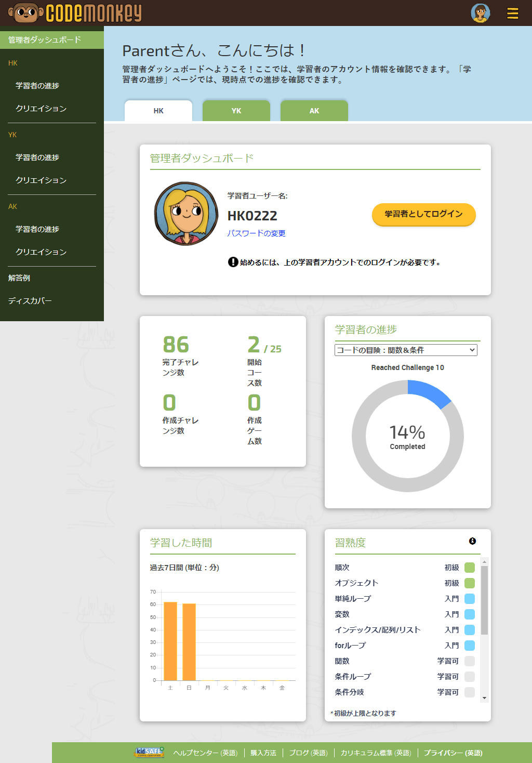Click the learner HK0222 avatar picture
The width and height of the screenshot is (532, 763).
coord(187,214)
